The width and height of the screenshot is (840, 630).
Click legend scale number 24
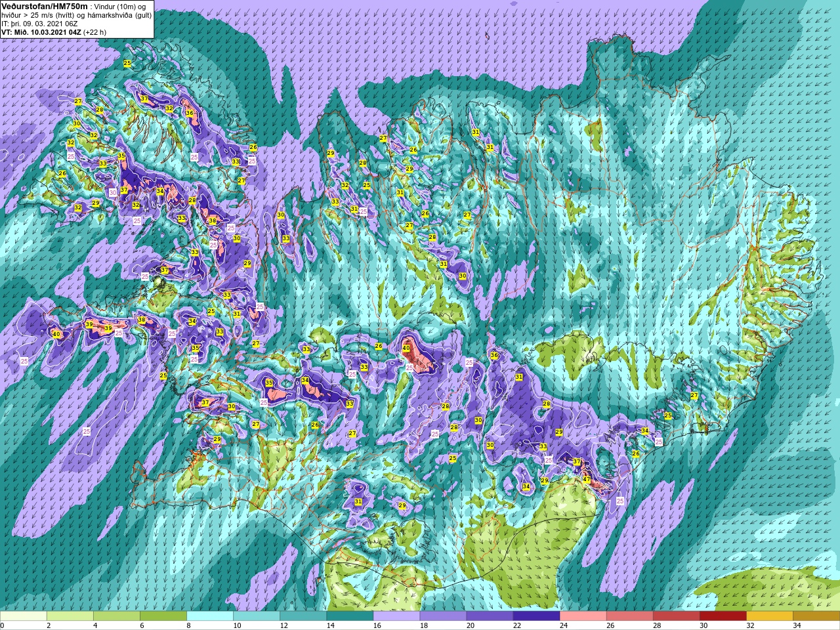pyautogui.click(x=564, y=625)
